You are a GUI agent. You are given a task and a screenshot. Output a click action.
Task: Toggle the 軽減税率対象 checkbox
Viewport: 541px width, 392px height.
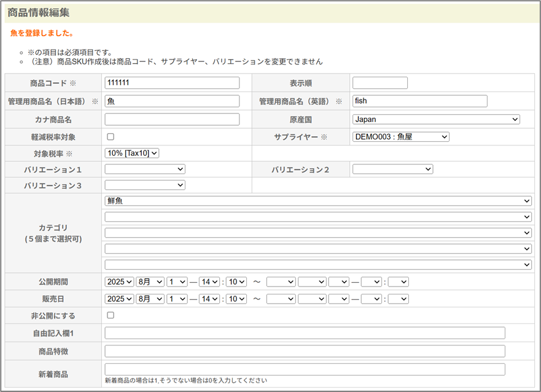(111, 137)
